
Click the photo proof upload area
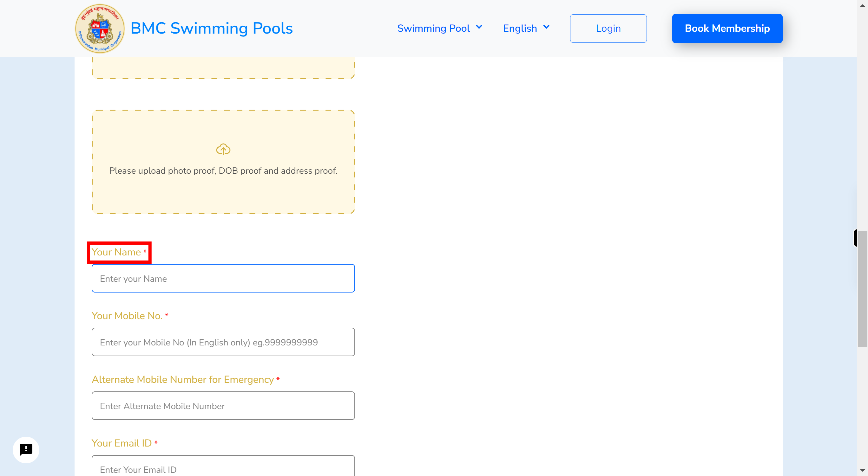pos(223,161)
